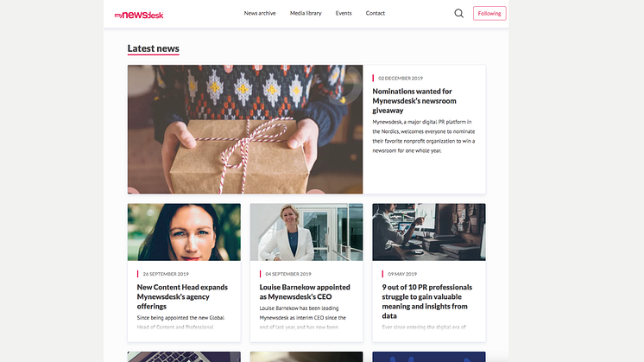Select the Contact menu item

(x=375, y=13)
